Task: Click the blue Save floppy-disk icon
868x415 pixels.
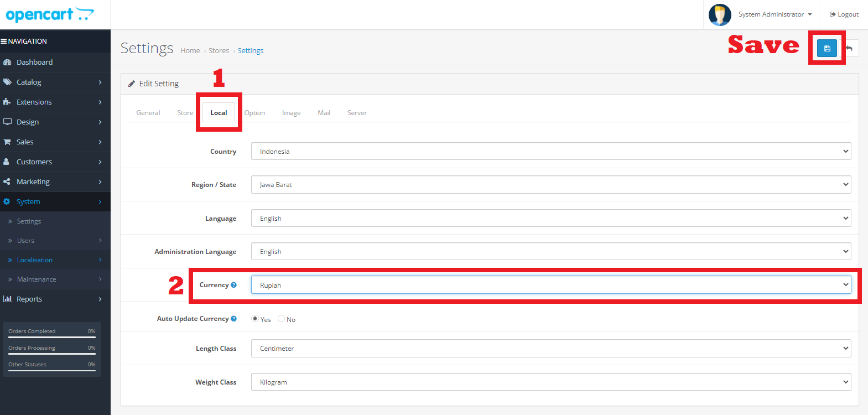Action: (827, 49)
